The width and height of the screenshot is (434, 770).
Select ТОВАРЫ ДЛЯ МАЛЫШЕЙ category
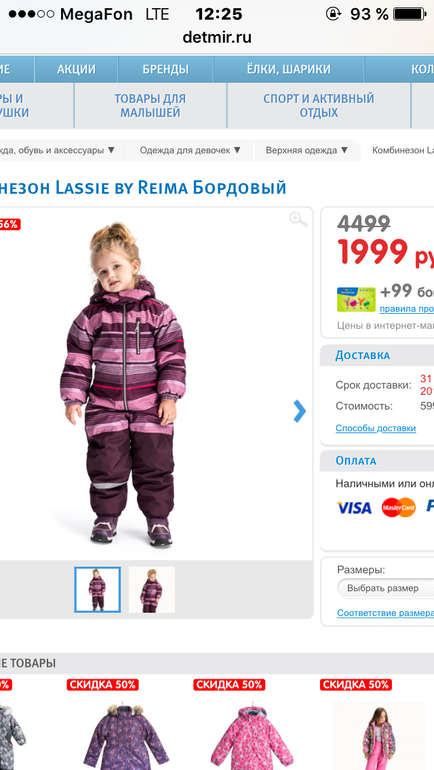[150, 106]
